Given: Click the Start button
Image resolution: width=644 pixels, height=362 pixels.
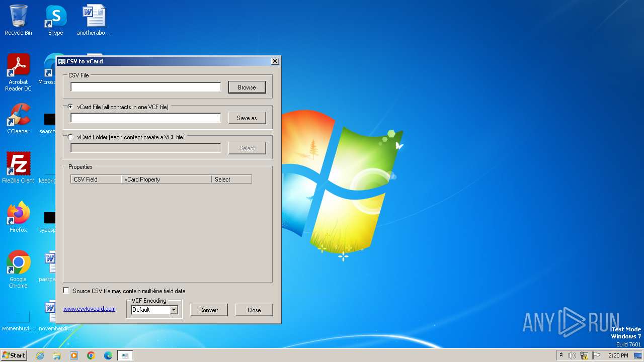Looking at the screenshot, I should tap(14, 355).
